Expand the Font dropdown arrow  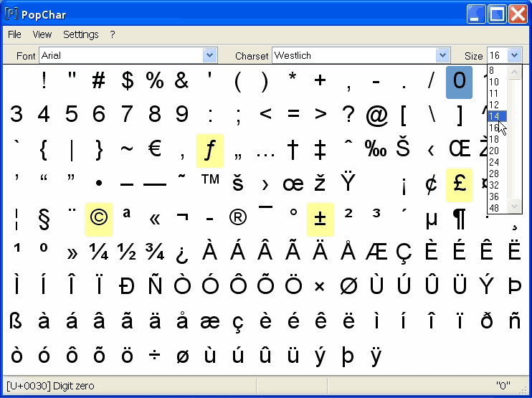[209, 55]
